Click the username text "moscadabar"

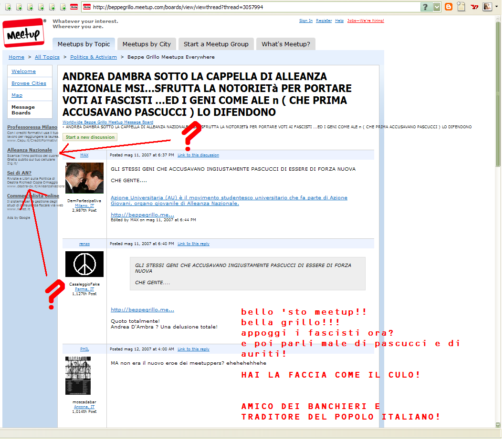[84, 402]
